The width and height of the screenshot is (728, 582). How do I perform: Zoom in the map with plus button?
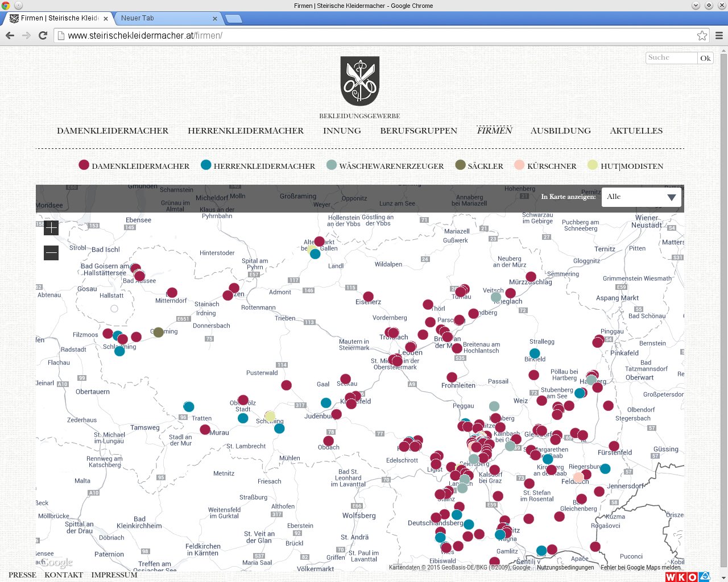tap(51, 228)
